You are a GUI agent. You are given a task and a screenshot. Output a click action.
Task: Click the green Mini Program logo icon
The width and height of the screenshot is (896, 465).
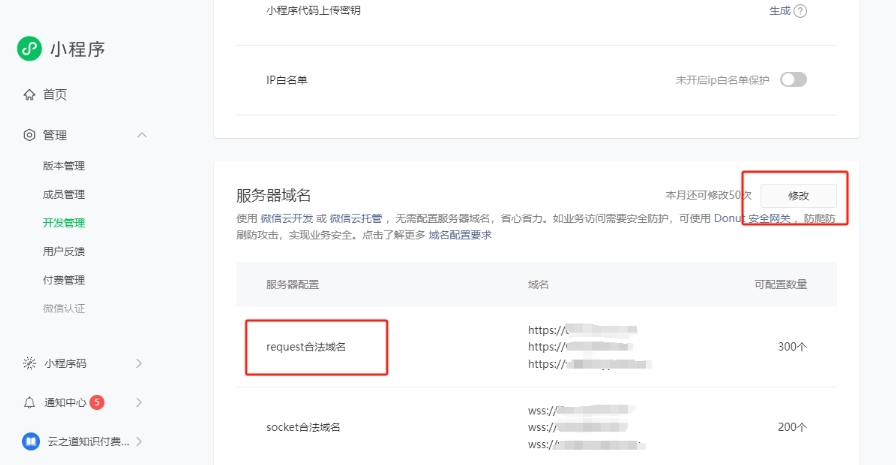pos(29,49)
